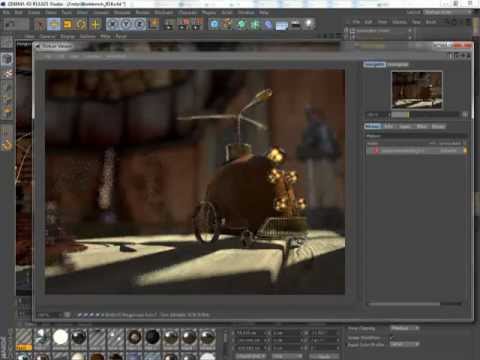Open the Layout dropdown at top right

tap(447, 12)
